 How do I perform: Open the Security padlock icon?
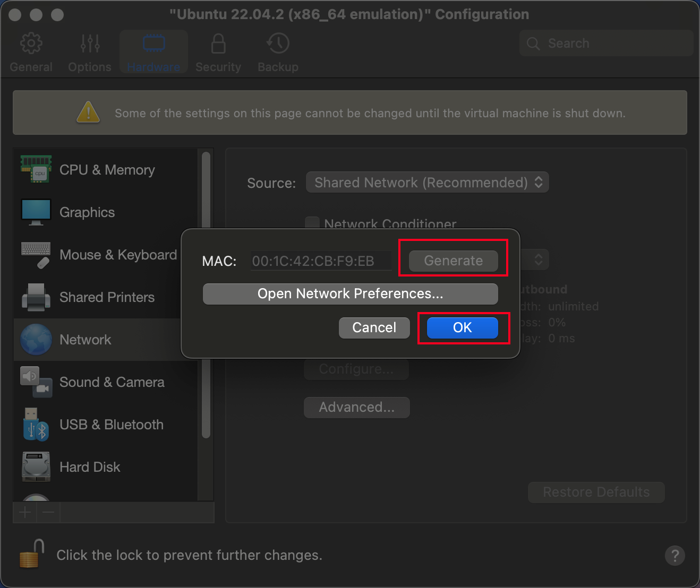click(218, 44)
